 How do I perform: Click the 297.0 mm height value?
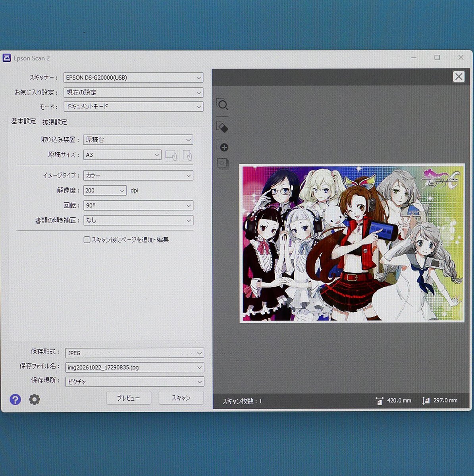[445, 401]
